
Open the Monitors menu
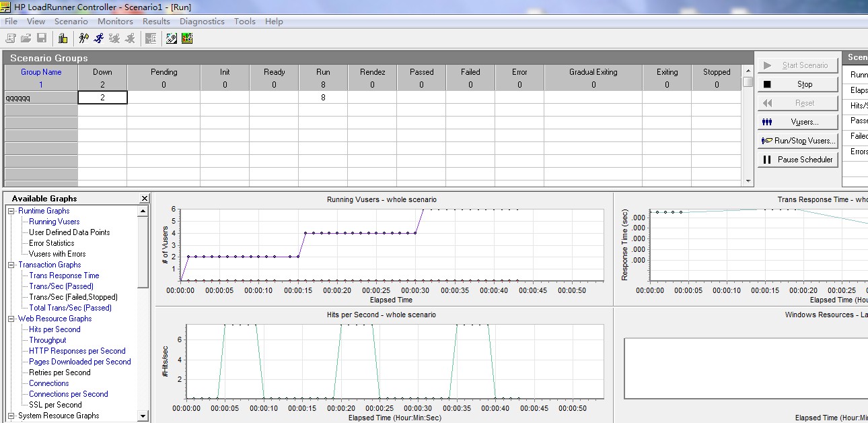(115, 21)
